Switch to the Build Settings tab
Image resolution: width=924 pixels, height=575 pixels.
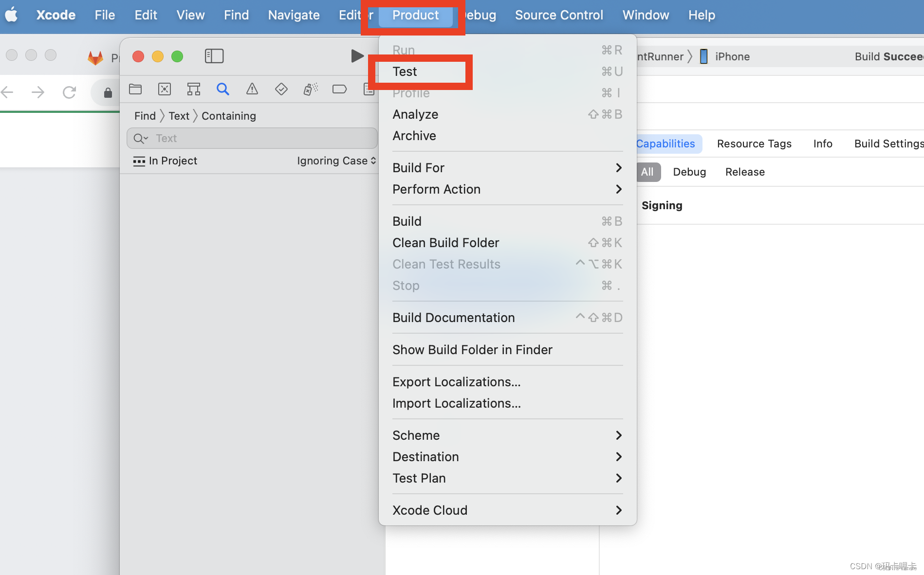[889, 144]
